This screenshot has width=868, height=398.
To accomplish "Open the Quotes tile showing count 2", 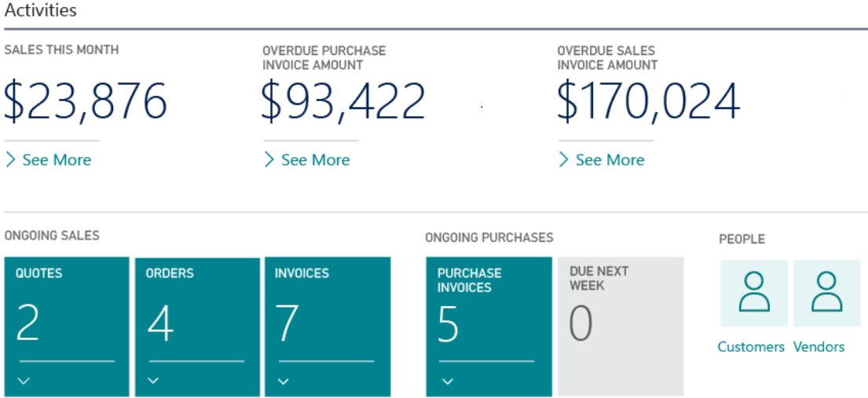I will 66,322.
